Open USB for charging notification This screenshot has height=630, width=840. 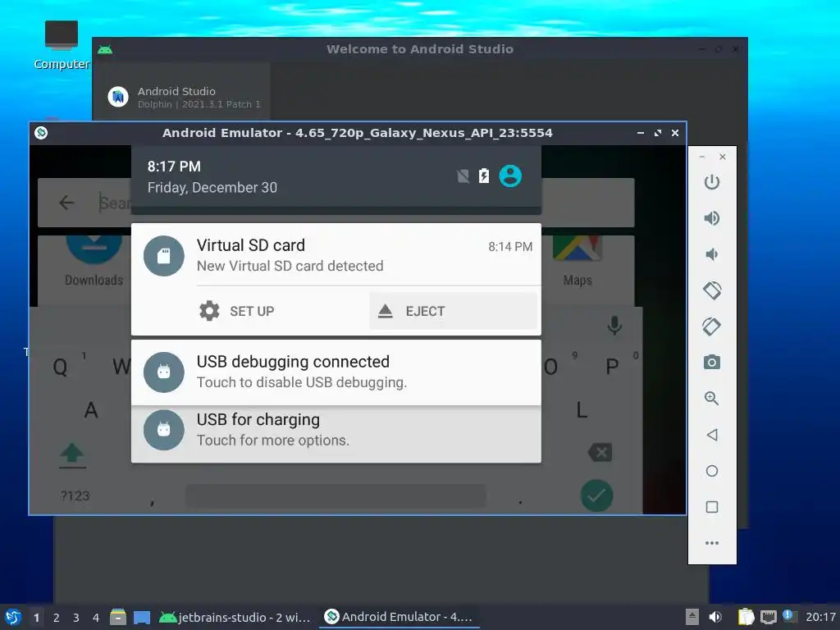coord(336,434)
